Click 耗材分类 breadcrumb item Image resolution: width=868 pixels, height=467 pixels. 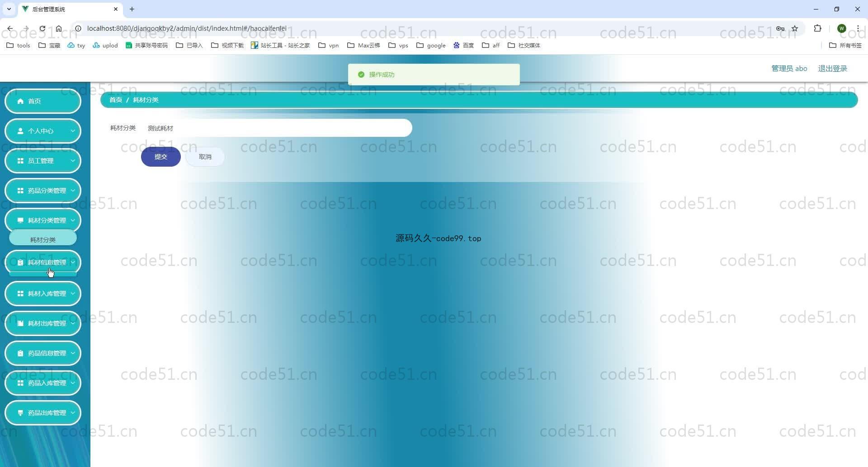point(146,100)
